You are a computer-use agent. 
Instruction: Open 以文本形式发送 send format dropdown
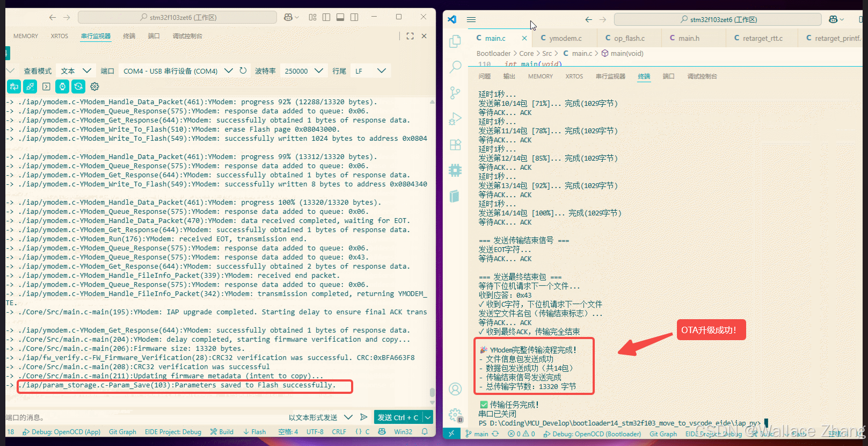click(320, 417)
